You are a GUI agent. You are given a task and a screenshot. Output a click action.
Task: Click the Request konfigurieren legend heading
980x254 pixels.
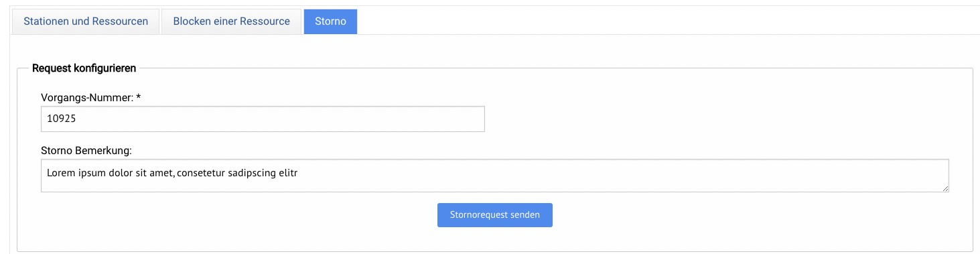[84, 68]
